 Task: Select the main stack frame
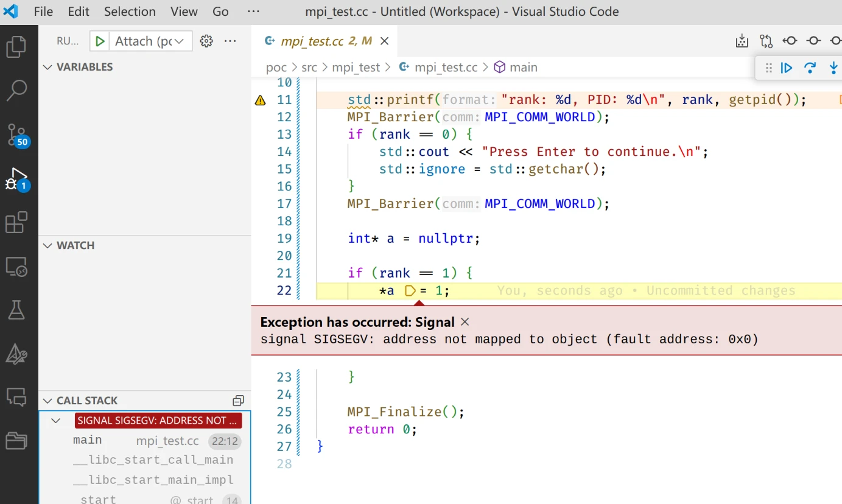click(145, 441)
